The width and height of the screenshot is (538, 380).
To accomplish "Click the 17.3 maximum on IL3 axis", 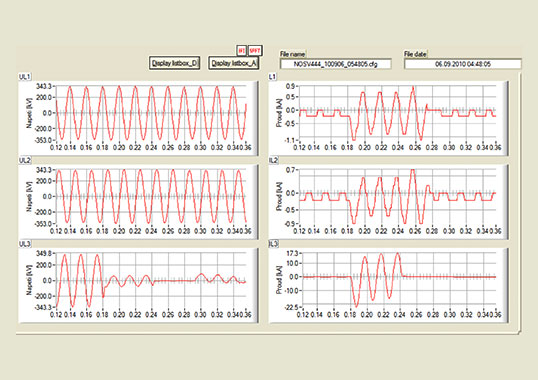I will pyautogui.click(x=293, y=253).
